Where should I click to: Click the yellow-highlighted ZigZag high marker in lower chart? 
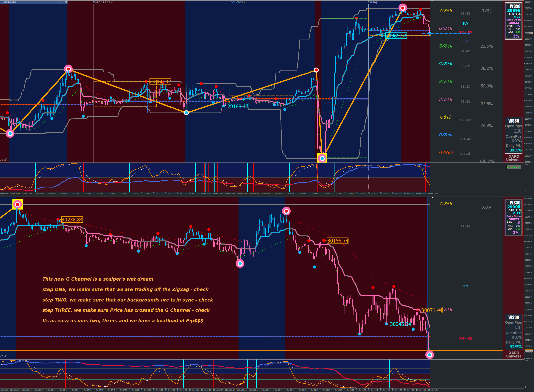[x=18, y=204]
